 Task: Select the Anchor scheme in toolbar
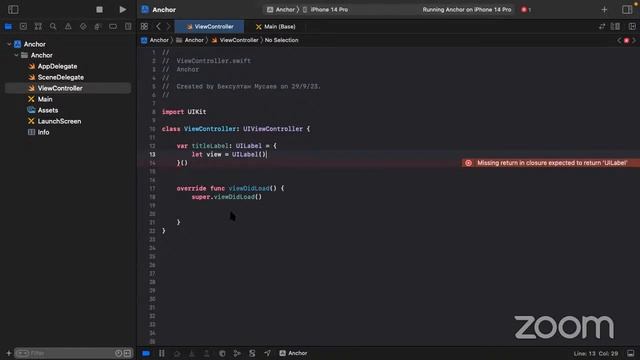coord(282,9)
